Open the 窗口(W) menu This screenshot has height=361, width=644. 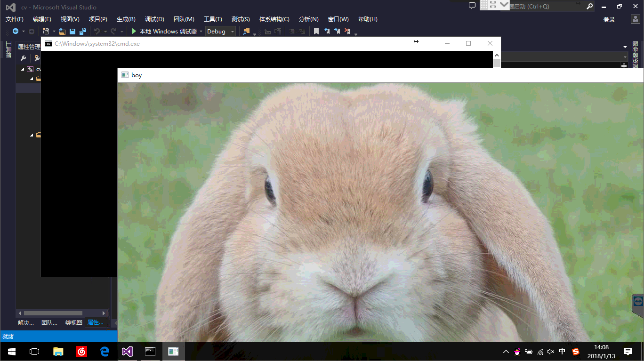point(338,19)
